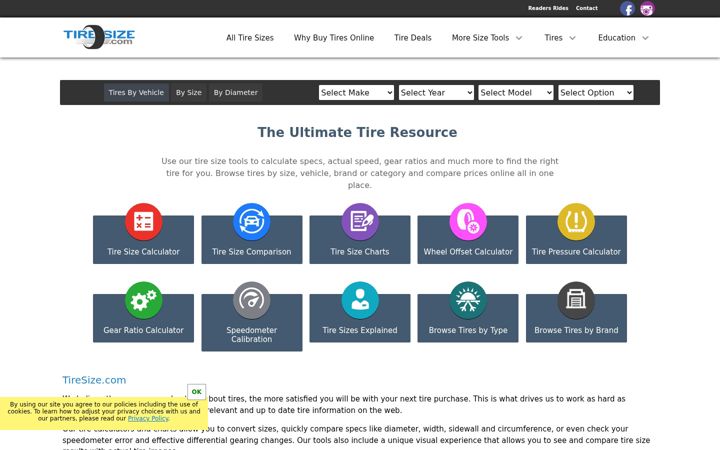This screenshot has width=720, height=450.
Task: Open the Tire Deals nav item
Action: [x=413, y=38]
